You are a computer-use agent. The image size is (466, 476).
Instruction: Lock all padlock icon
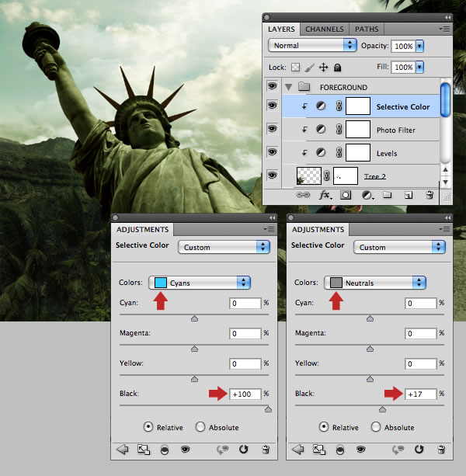pos(337,68)
